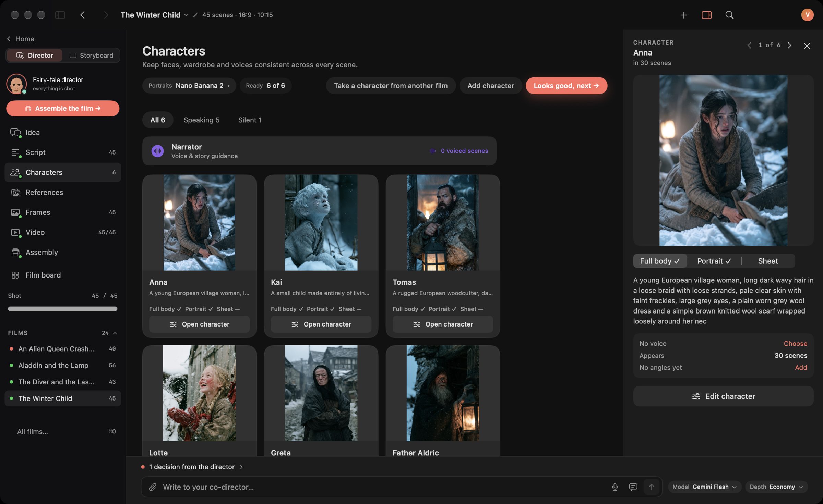
Task: Click Choose link for No voice
Action: [795, 343]
